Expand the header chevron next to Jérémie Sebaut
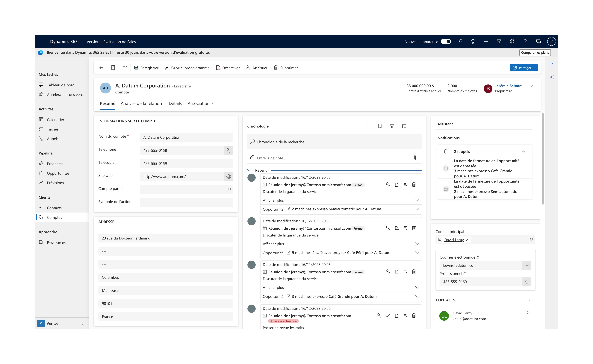 (531, 86)
